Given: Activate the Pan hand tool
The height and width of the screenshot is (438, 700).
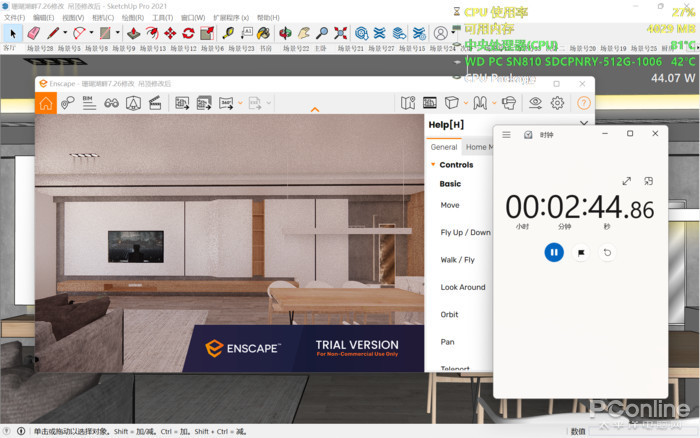Looking at the screenshot, I should 304,33.
